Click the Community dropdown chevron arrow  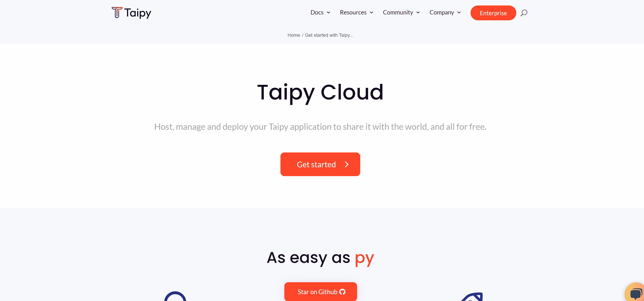pyautogui.click(x=419, y=12)
